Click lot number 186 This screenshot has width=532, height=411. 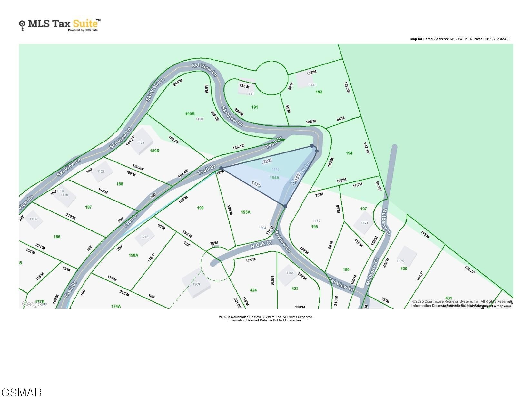coord(57,237)
